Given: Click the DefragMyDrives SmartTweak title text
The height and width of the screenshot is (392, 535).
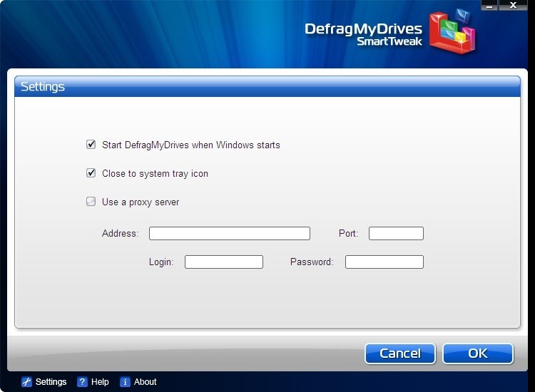Looking at the screenshot, I should click(x=363, y=34).
